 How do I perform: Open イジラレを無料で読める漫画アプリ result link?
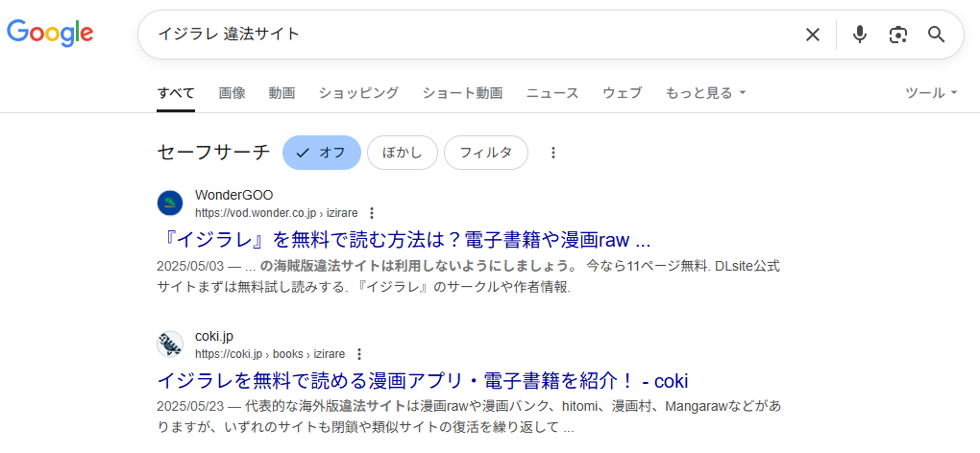[423, 381]
